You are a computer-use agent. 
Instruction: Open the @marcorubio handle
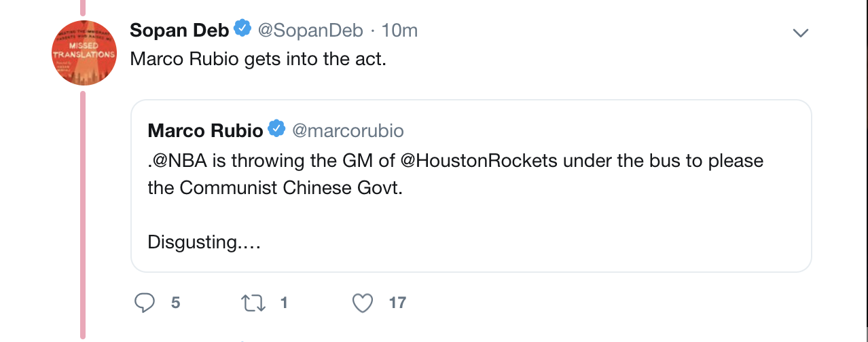coord(348,130)
